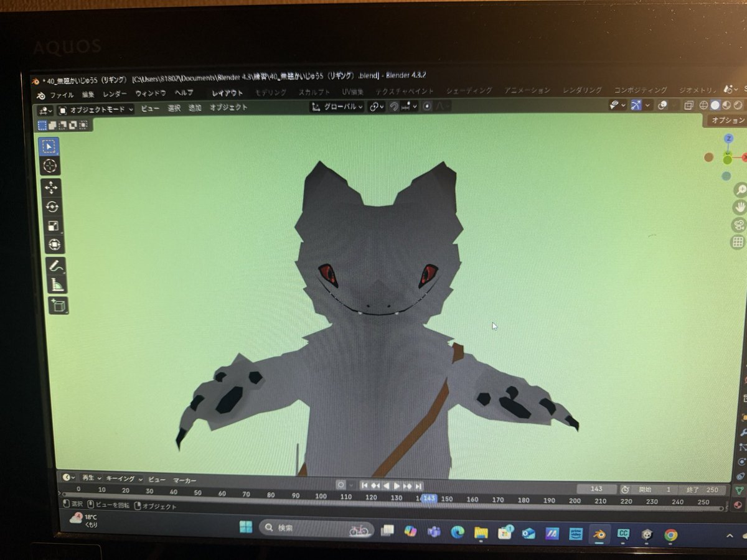Select the Select Box tool
Image resolution: width=747 pixels, height=560 pixels.
(50, 147)
